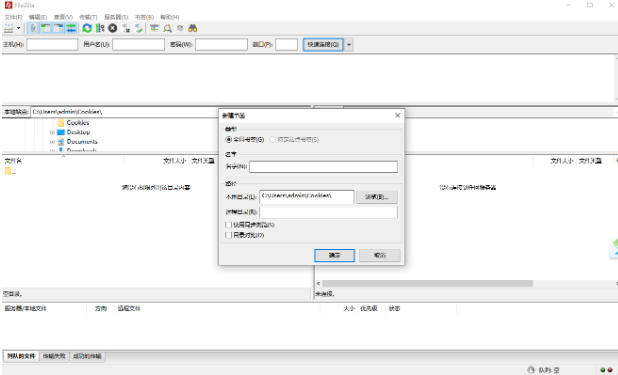This screenshot has width=618, height=375.
Task: Switch to the queued files tab
Action: tap(21, 356)
